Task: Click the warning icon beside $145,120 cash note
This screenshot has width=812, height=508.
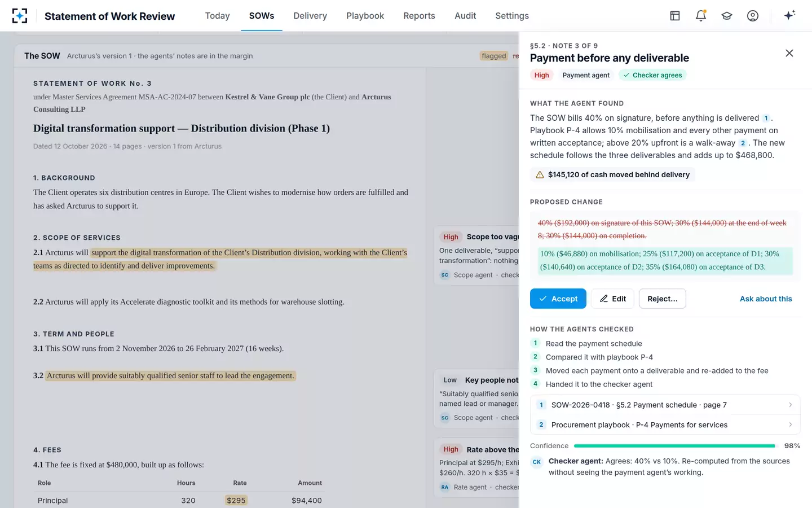Action: [x=540, y=175]
